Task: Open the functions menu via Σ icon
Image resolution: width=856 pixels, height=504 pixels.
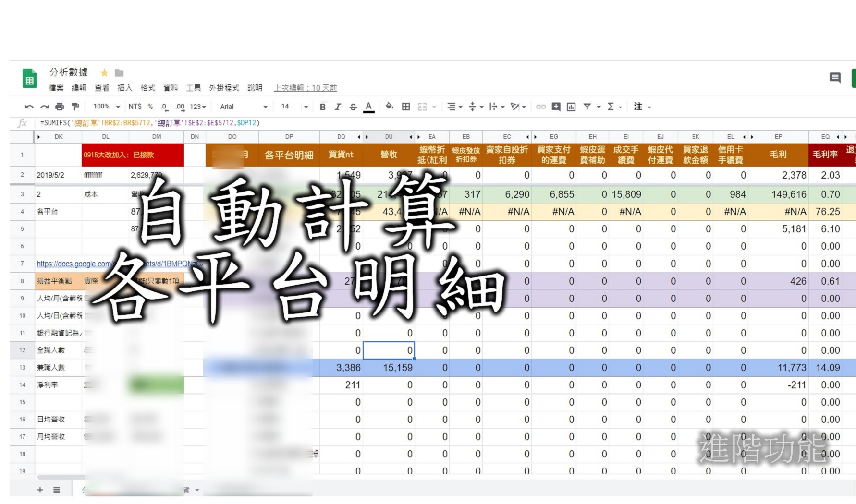Action: pyautogui.click(x=611, y=107)
